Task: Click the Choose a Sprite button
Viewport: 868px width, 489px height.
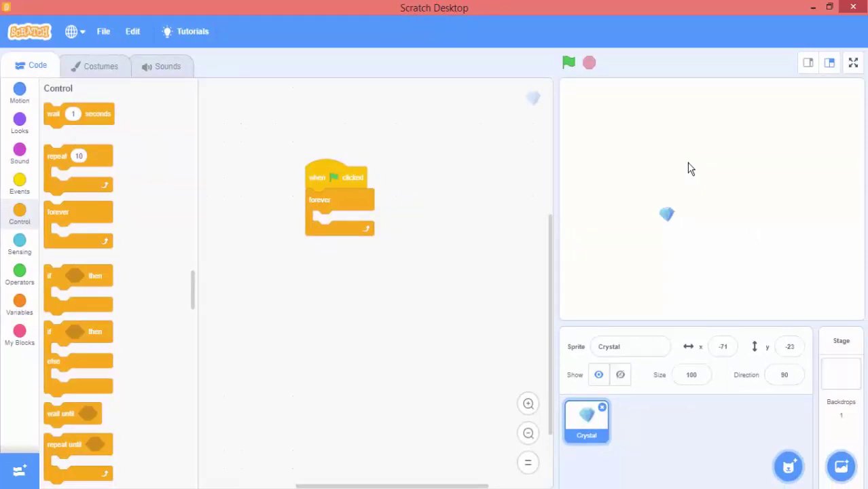Action: (x=788, y=467)
